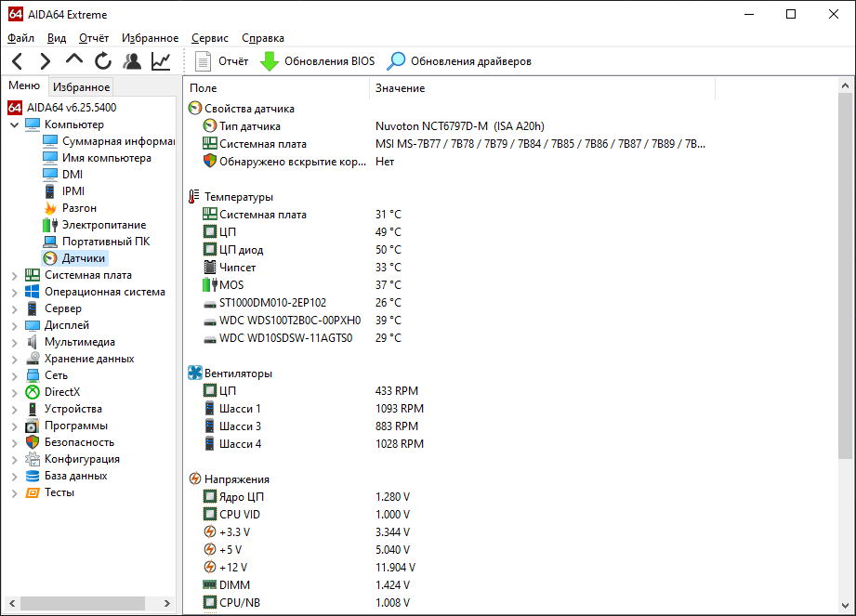Expand the Мультимедиа tree node

(x=15, y=343)
